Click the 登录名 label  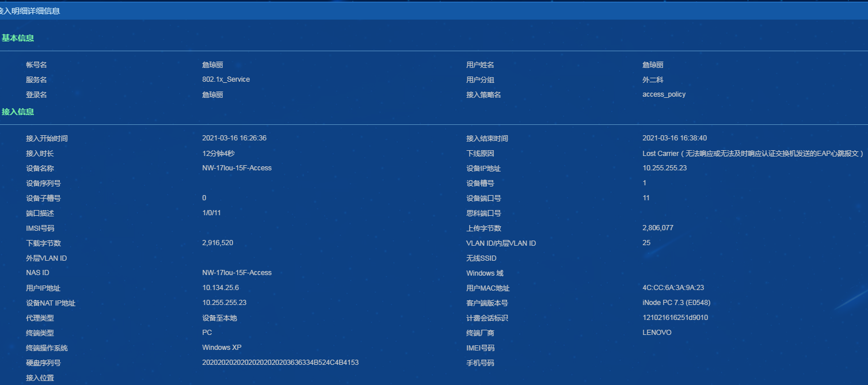[x=36, y=95]
